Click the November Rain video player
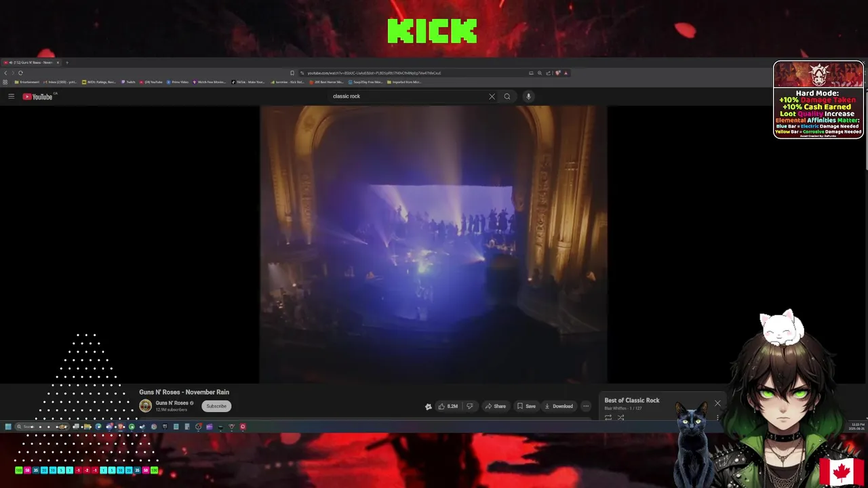Screen dimensions: 868x488 tap(433, 244)
